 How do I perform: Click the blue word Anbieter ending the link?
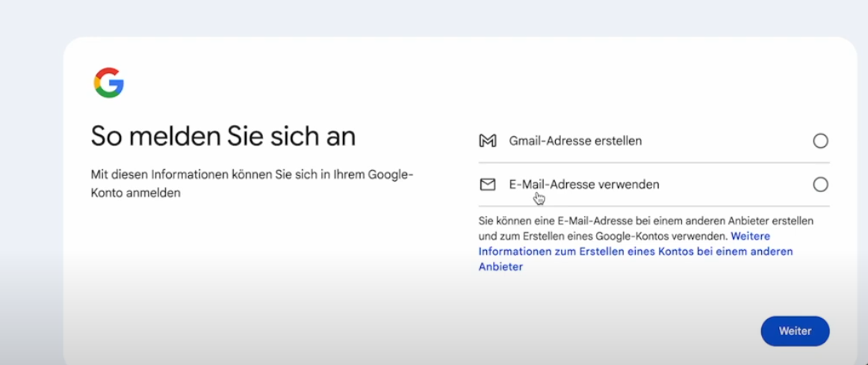[500, 267]
